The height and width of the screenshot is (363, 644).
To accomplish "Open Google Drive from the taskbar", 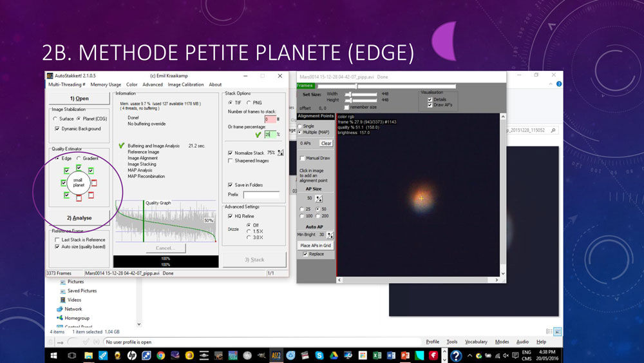I will (x=334, y=356).
